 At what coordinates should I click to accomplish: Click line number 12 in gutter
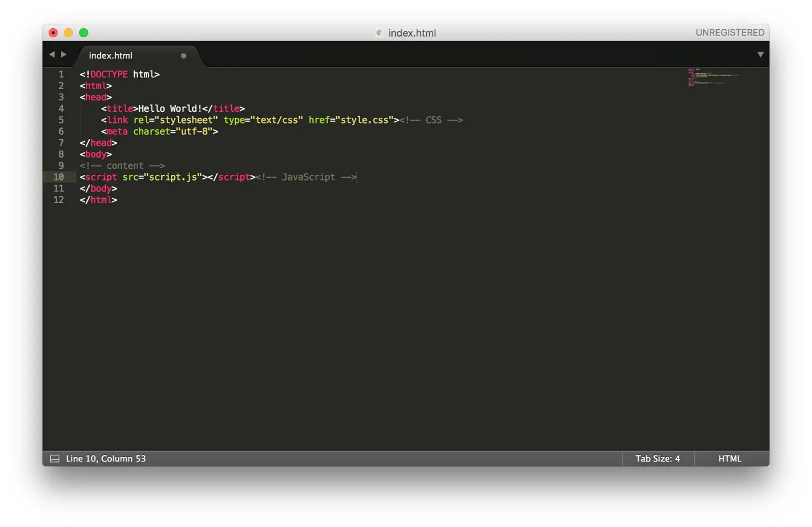59,200
